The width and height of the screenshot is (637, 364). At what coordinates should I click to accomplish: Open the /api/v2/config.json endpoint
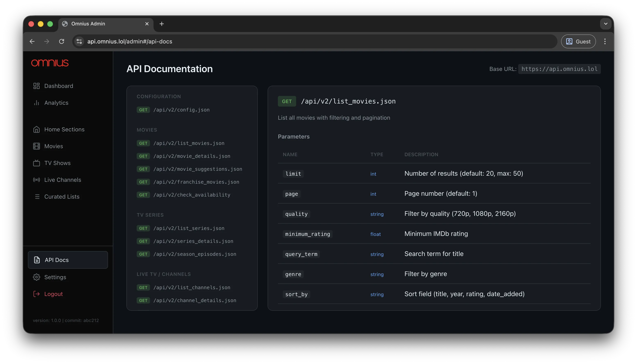coord(181,110)
